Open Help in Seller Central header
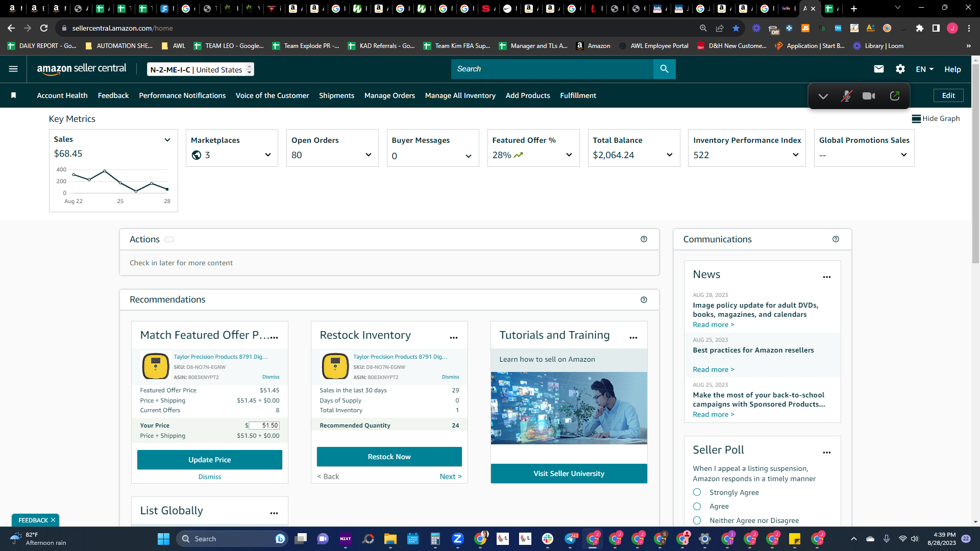This screenshot has height=551, width=980. [952, 69]
